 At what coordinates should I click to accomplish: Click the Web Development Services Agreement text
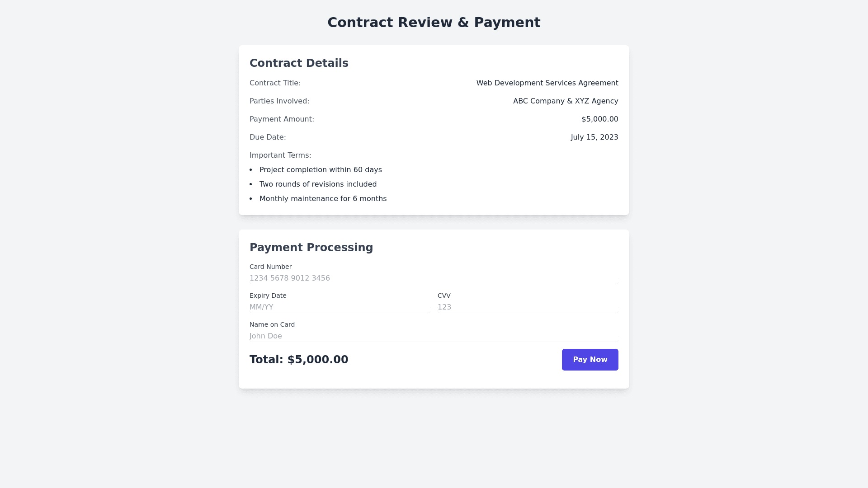tap(547, 83)
